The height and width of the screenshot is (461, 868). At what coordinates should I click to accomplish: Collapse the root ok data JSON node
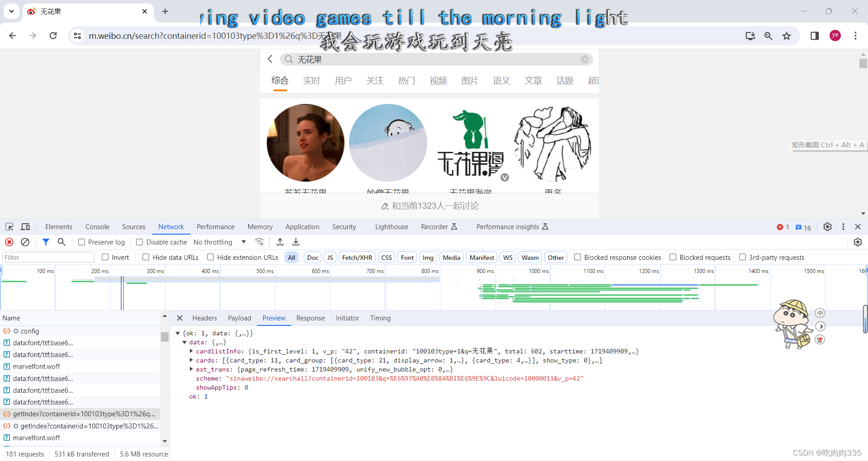click(178, 334)
